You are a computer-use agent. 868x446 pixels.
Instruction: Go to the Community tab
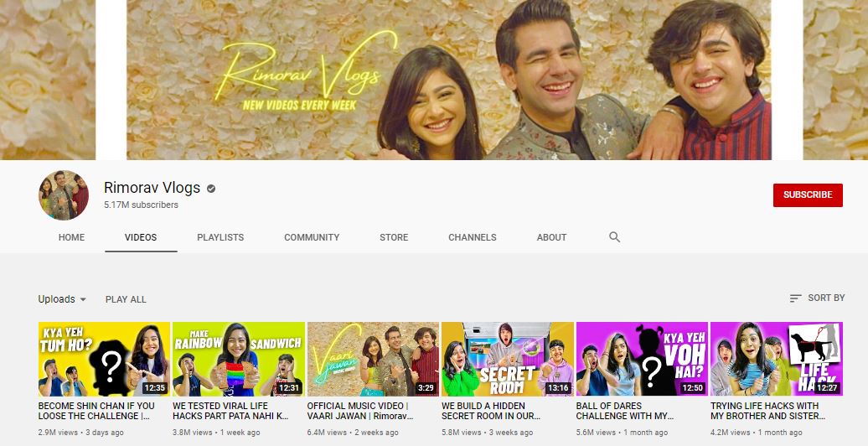[x=312, y=237]
